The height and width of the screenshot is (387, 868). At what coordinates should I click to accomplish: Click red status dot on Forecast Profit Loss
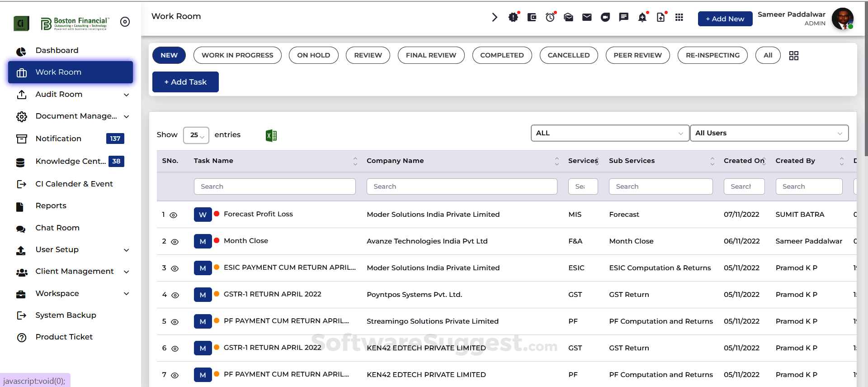tap(217, 214)
